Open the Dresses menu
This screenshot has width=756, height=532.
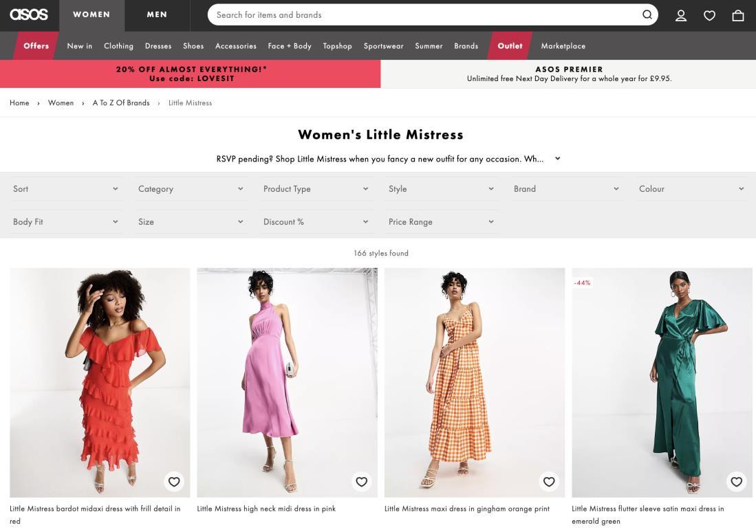(158, 46)
